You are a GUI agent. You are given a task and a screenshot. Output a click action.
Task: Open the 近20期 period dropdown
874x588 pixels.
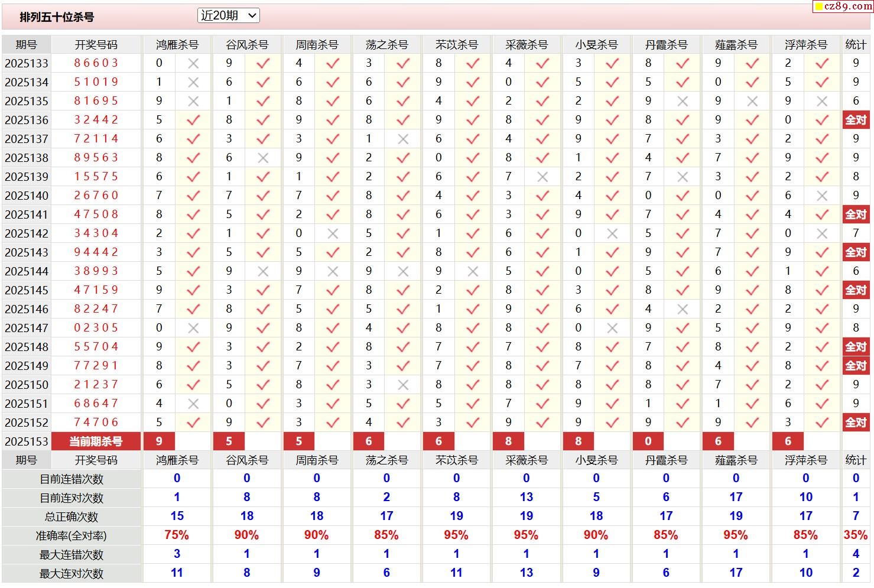[x=229, y=16]
